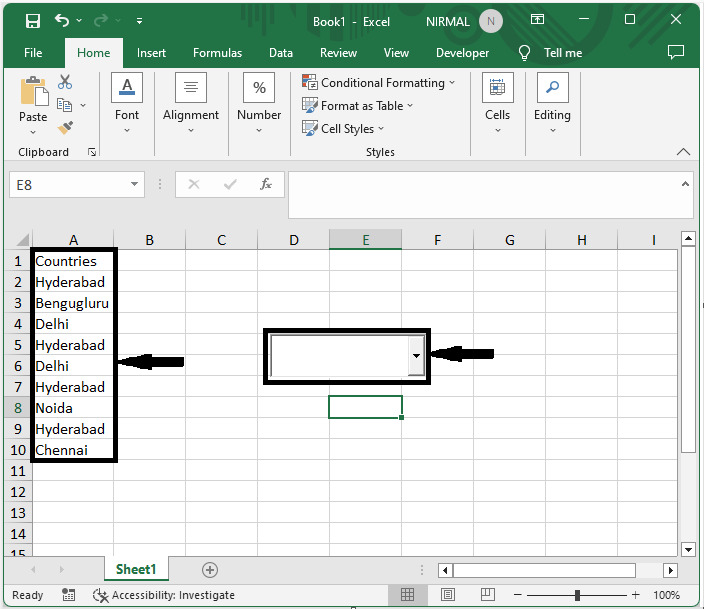Click vertical scrollbar down arrow
This screenshot has width=704, height=609.
688,549
